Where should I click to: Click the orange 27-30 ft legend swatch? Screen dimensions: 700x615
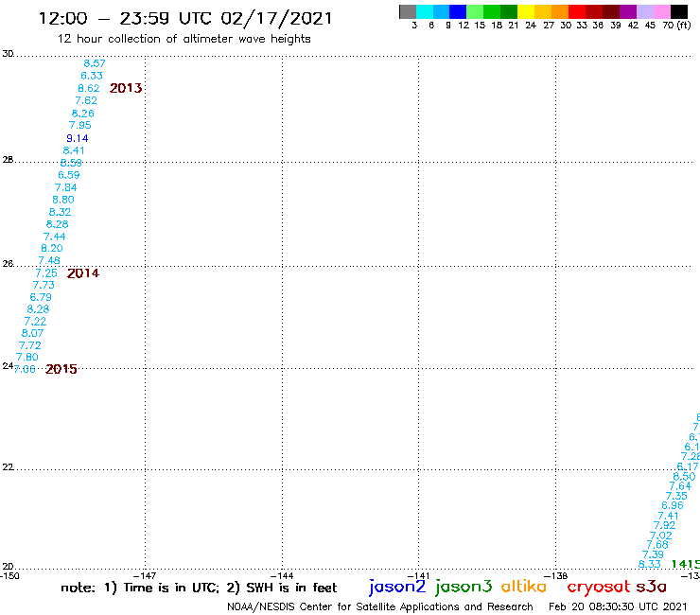pos(560,11)
